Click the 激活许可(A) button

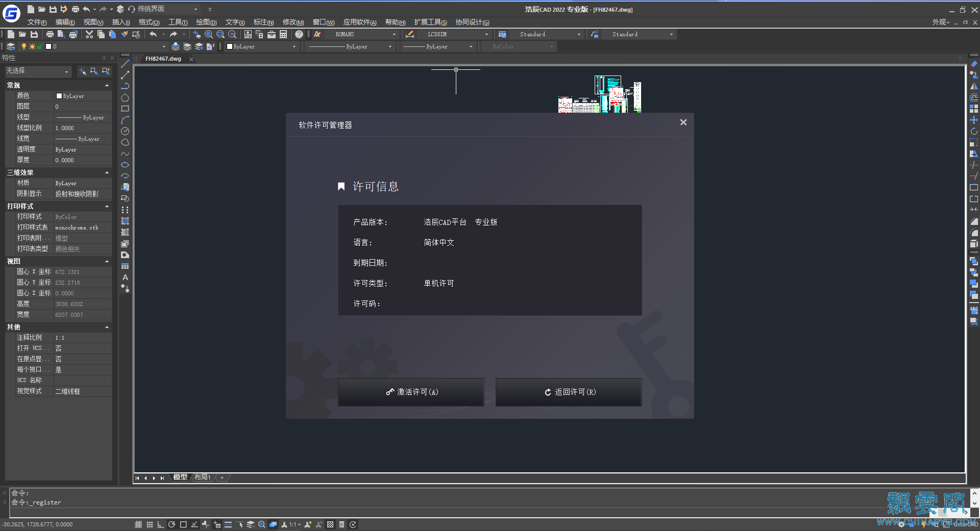[x=411, y=392]
